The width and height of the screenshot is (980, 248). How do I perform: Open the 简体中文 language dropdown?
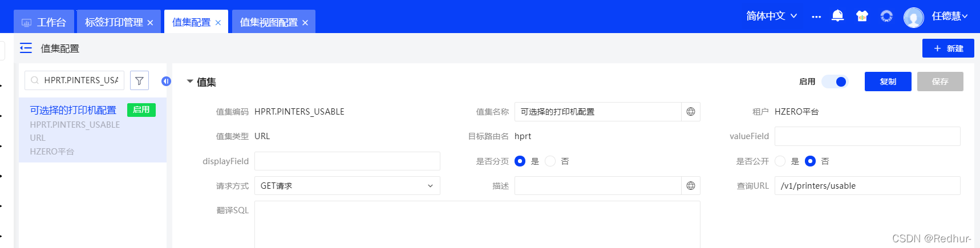click(771, 16)
